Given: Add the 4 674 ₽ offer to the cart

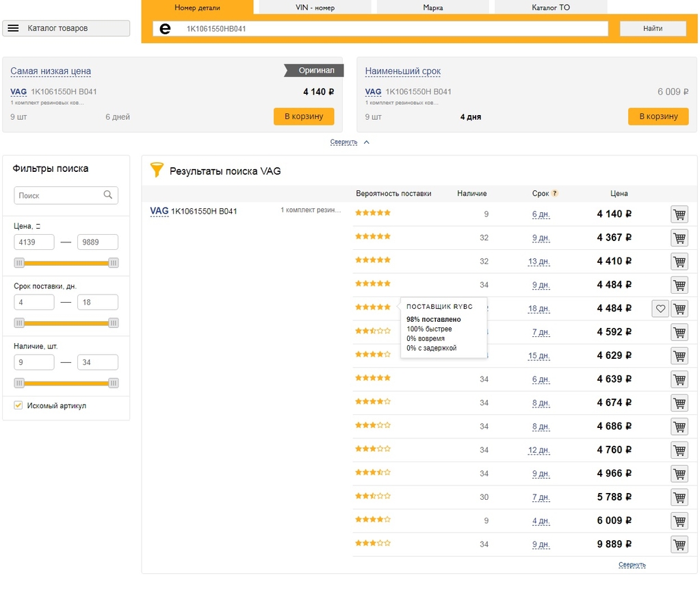Looking at the screenshot, I should [x=679, y=403].
